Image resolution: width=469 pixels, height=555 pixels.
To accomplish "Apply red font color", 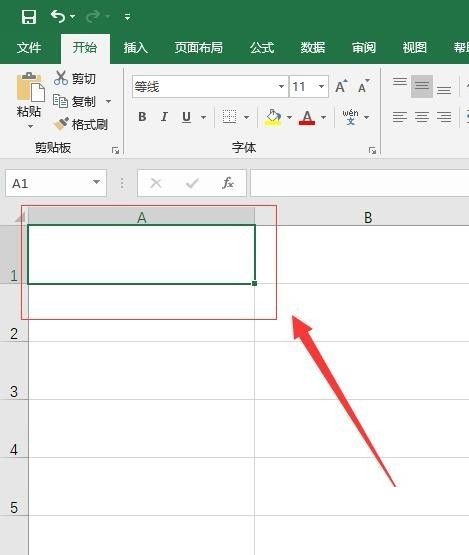I will (307, 117).
